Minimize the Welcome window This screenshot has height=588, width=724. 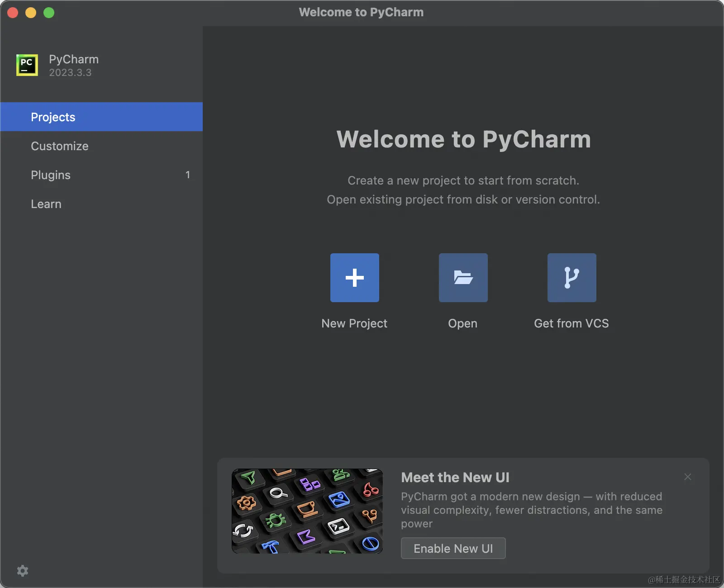pyautogui.click(x=31, y=13)
